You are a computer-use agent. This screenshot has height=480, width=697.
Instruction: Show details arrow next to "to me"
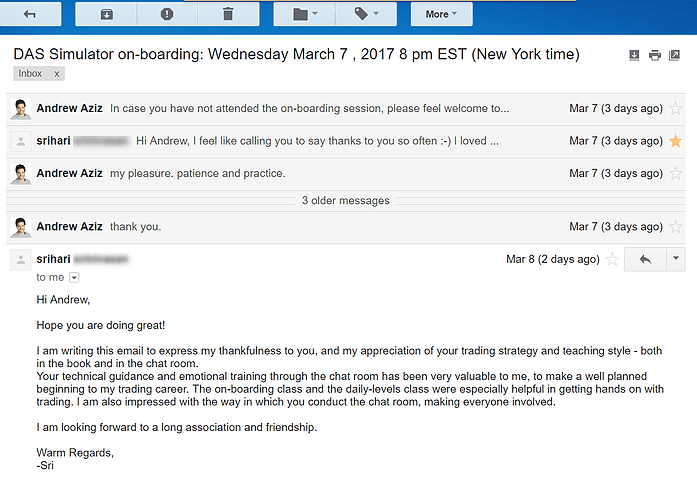(74, 277)
